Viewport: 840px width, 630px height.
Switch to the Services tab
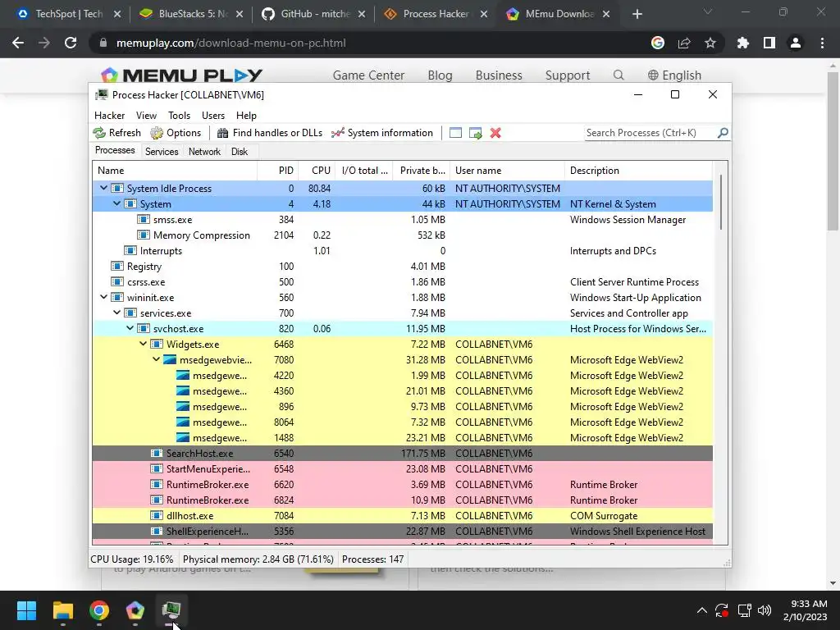pos(162,152)
